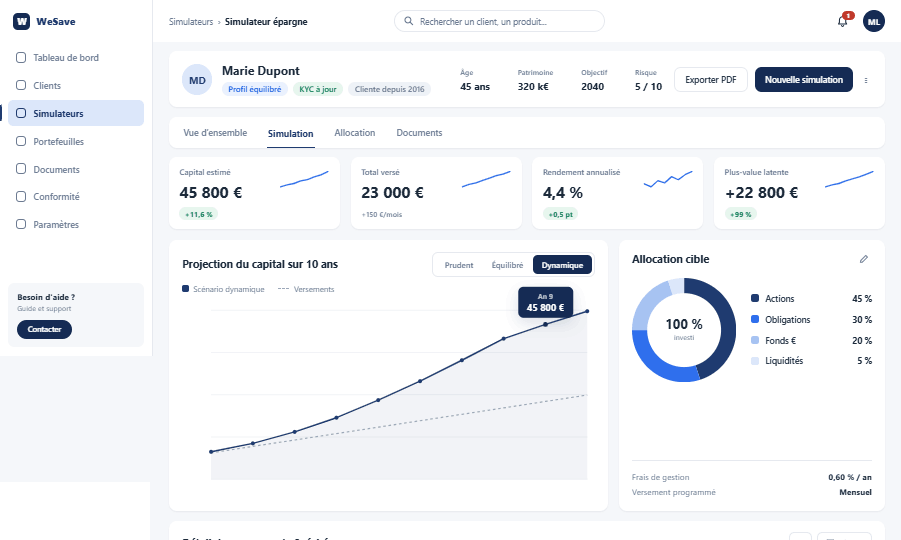Click the Actions legend color swatch

[x=754, y=298]
